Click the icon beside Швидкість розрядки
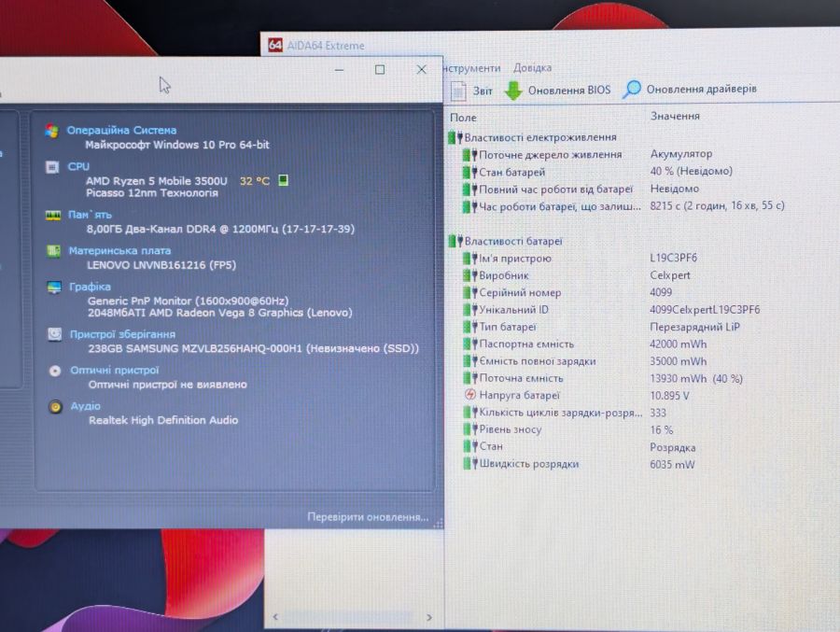The height and width of the screenshot is (632, 840). coord(469,464)
